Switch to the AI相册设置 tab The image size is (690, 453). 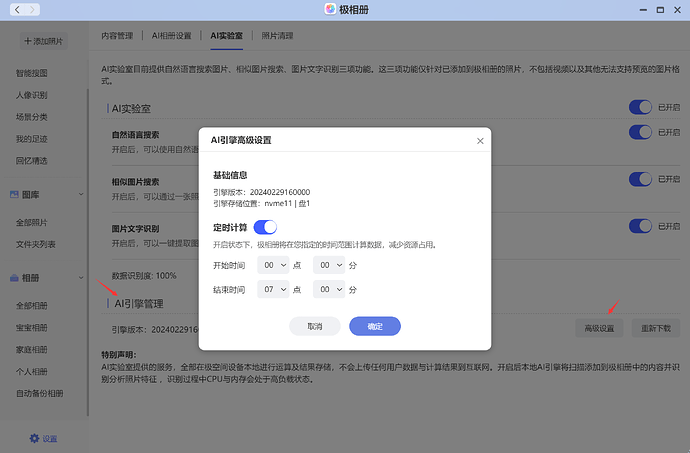tap(172, 36)
